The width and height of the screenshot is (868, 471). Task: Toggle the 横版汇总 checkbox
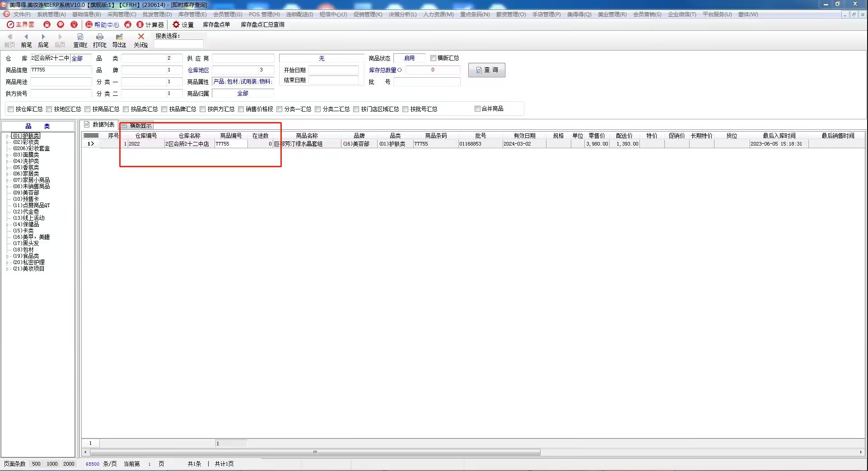tap(433, 58)
